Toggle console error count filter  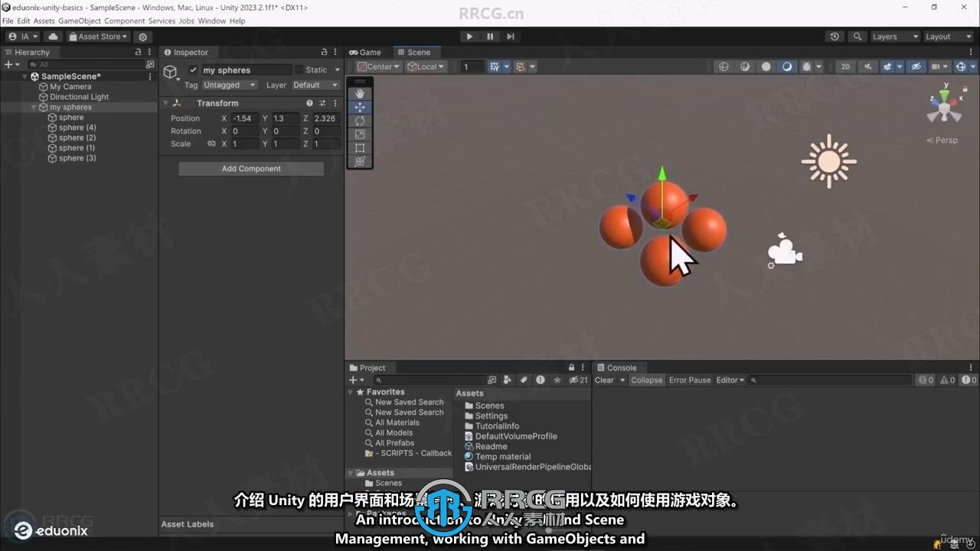pos(969,380)
